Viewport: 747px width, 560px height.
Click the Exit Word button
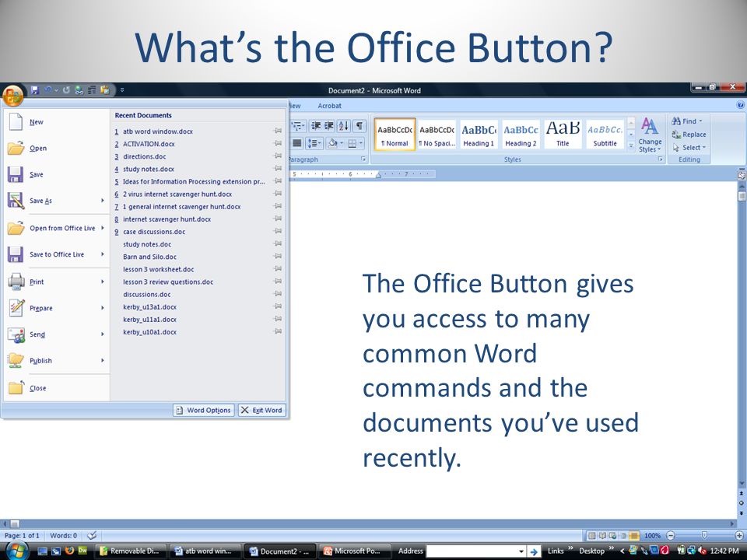[261, 410]
